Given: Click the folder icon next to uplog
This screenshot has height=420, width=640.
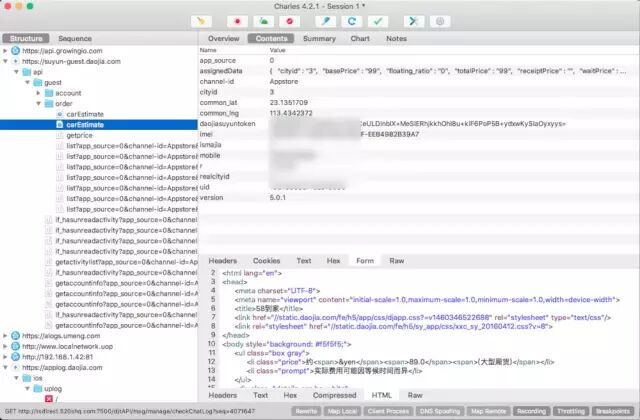Looking at the screenshot, I should click(38, 388).
